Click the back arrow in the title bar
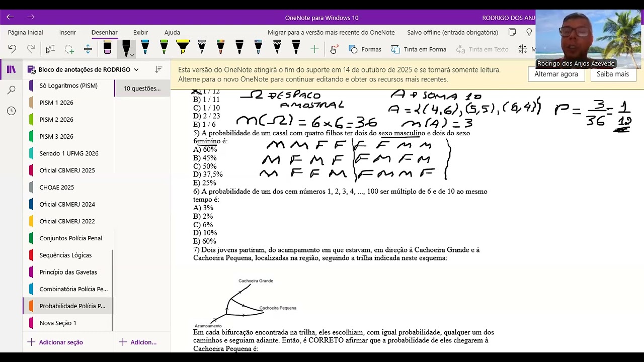Viewport: 644px width, 362px height. tap(10, 17)
